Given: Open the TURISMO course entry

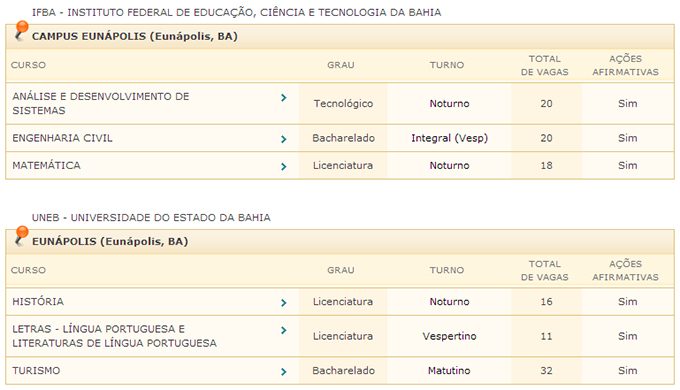Looking at the screenshot, I should (x=36, y=370).
